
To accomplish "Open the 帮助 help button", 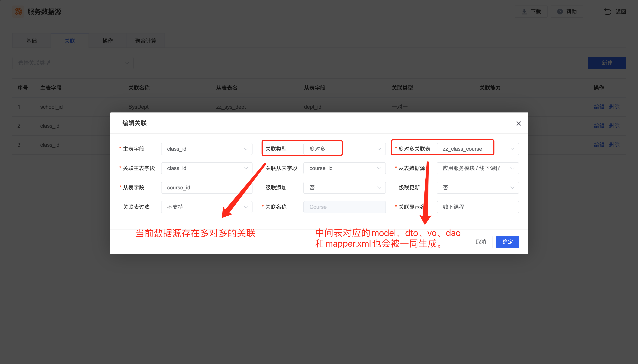I will 567,12.
